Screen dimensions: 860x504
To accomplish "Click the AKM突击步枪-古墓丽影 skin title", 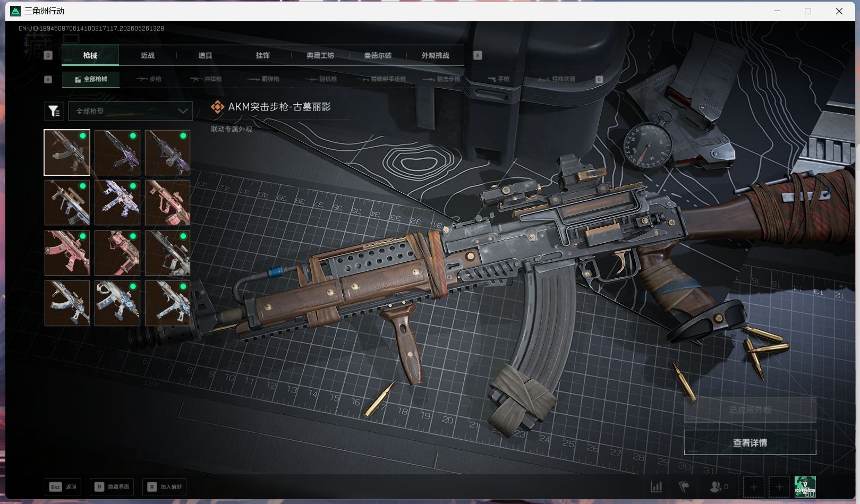I will click(279, 107).
